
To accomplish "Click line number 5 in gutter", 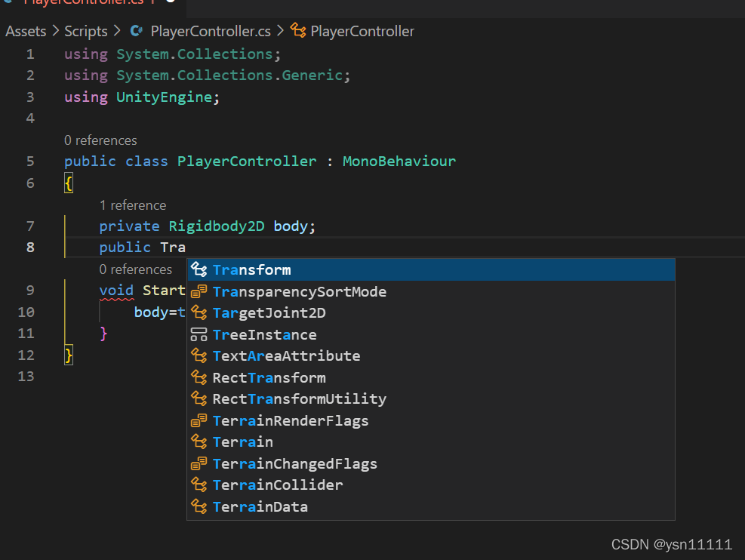I will (30, 162).
